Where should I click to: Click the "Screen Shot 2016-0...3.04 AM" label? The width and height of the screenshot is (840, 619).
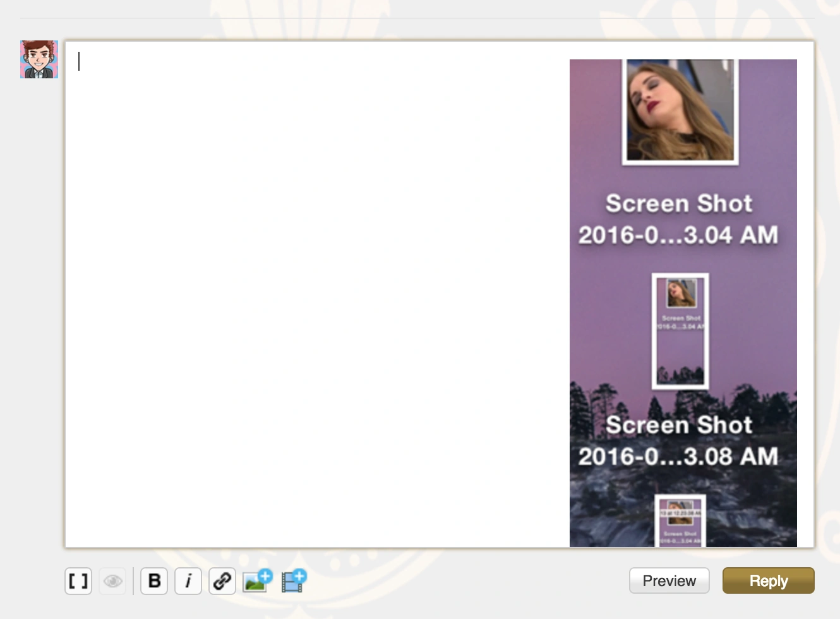679,219
